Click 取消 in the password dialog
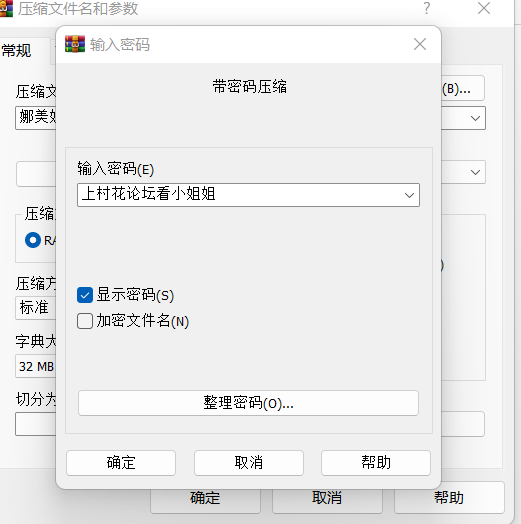 click(249, 463)
